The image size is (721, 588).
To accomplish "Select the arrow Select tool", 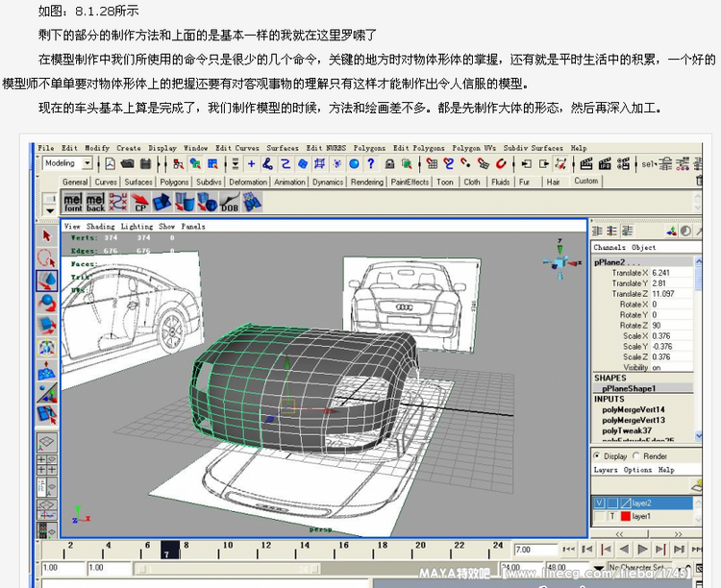I will [46, 235].
